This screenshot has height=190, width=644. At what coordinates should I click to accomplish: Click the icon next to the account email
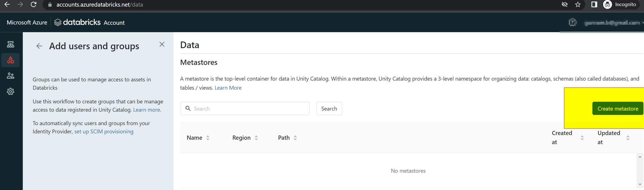(573, 22)
